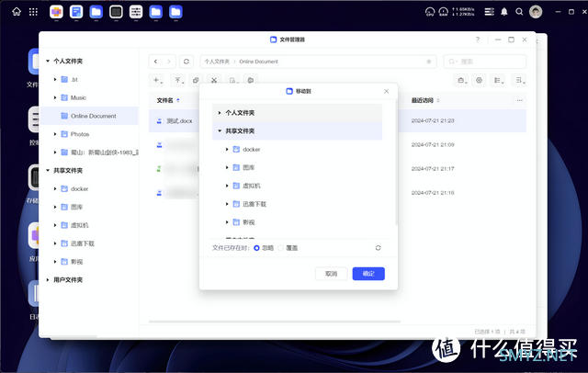The height and width of the screenshot is (373, 588).
Task: Select the 覆盖 radio option
Action: click(281, 248)
